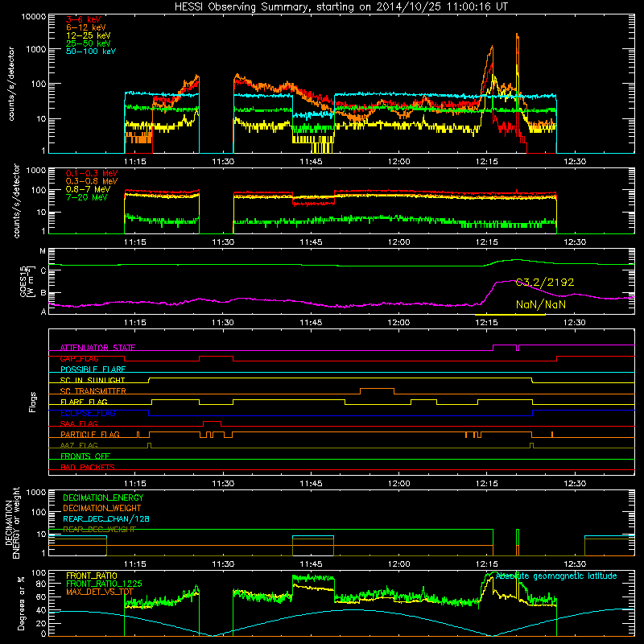Viewport: 644px width, 644px height.
Task: Click the REAR_DEC_WEIGHT legend label
Action: click(x=99, y=530)
